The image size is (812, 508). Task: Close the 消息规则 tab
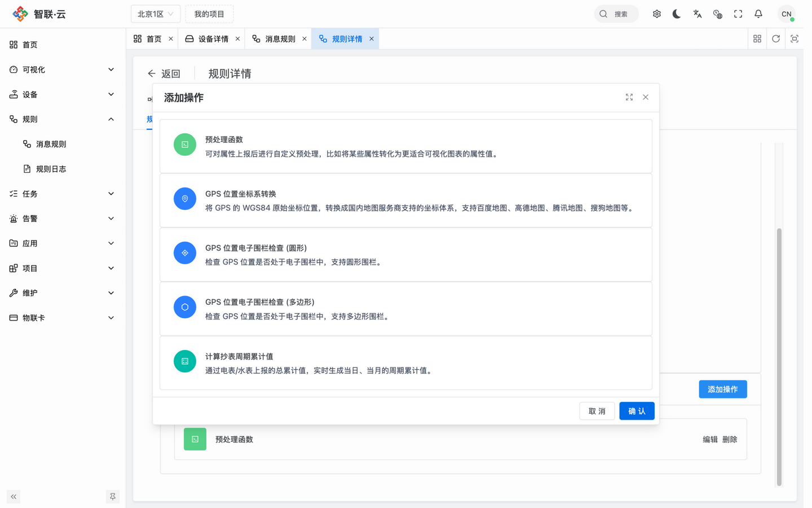coord(304,39)
